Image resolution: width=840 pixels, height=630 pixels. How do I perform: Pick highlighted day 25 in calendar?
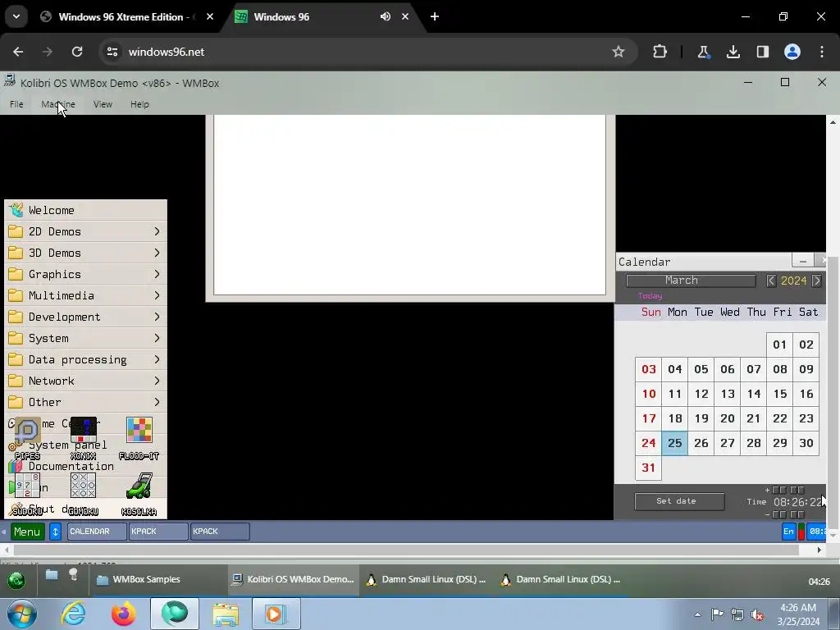click(x=674, y=443)
